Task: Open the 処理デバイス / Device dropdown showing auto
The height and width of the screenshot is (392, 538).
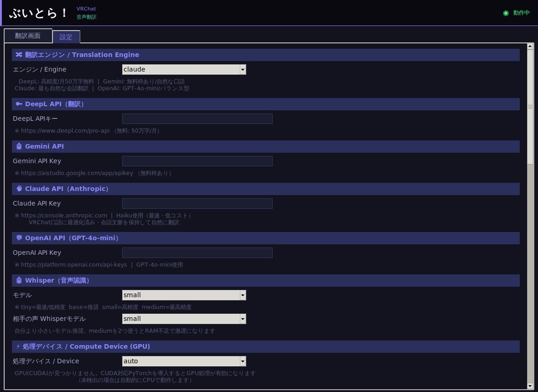Action: tap(184, 361)
